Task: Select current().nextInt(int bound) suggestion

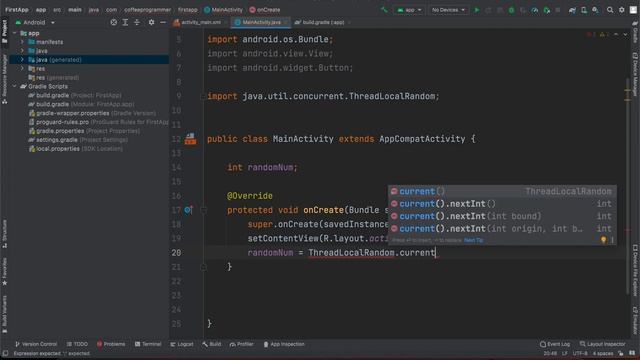Action: point(502,216)
